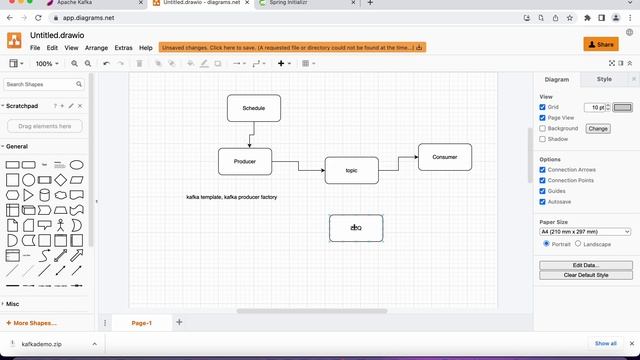Enable the Background checkbox
640x360 pixels.
point(542,128)
